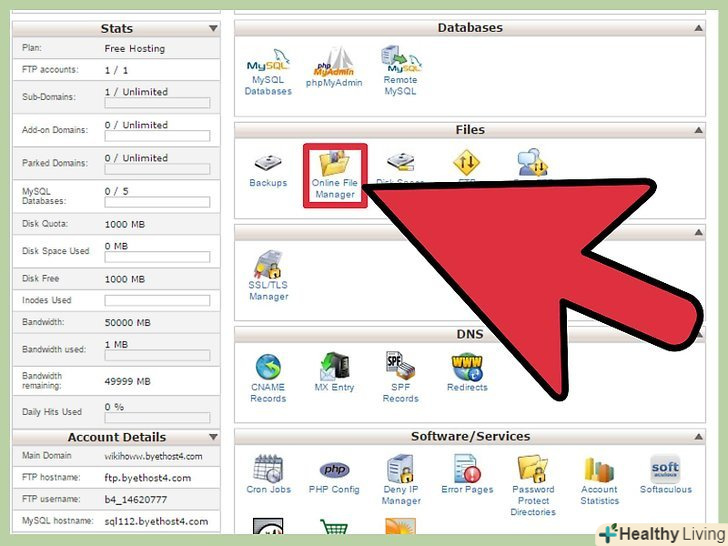Screen dimensions: 728x546
Task: Click the Account Statistics text link
Action: [599, 495]
